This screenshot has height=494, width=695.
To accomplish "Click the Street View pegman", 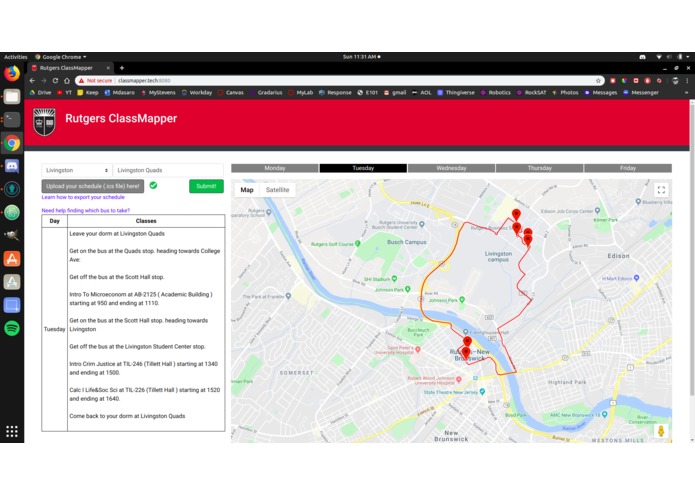I will point(661,431).
